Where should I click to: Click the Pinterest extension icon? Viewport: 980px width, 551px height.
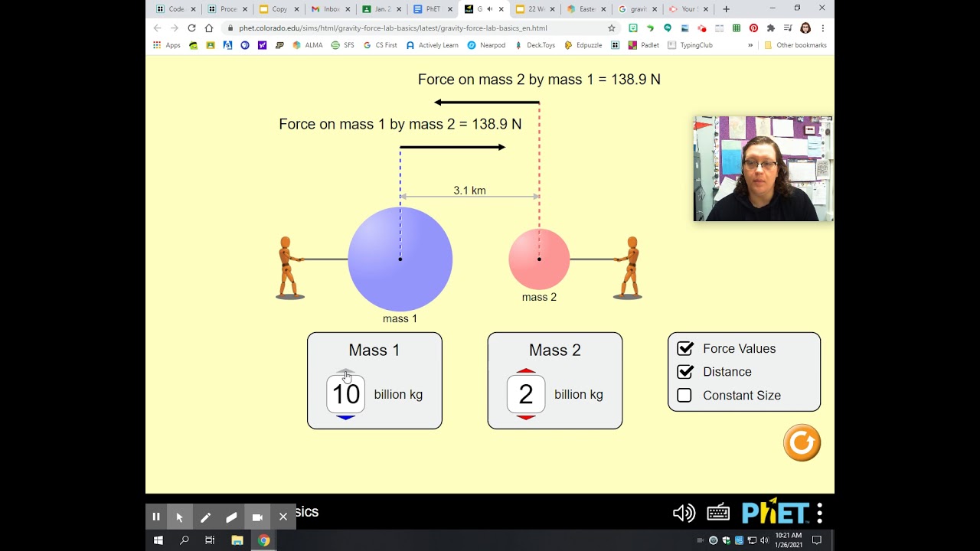(754, 28)
